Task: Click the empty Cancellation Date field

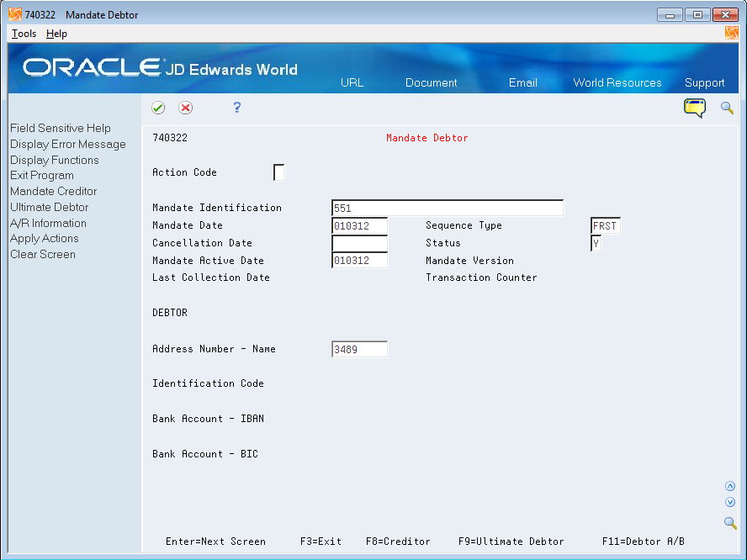Action: tap(360, 243)
